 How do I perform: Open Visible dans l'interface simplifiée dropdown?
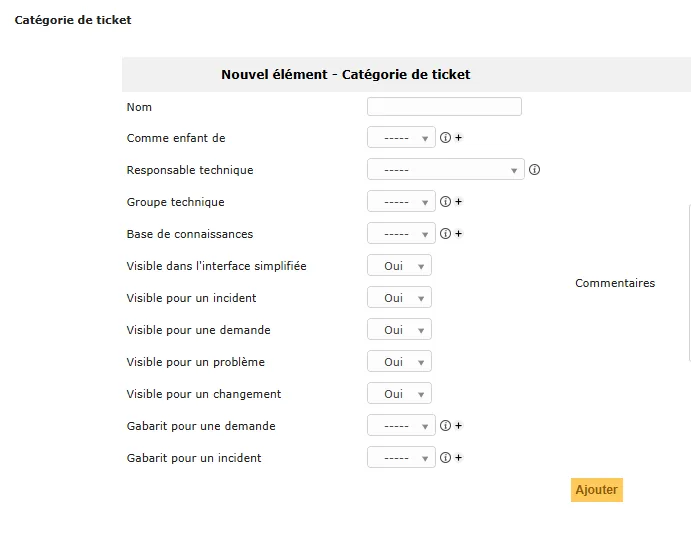(x=399, y=265)
